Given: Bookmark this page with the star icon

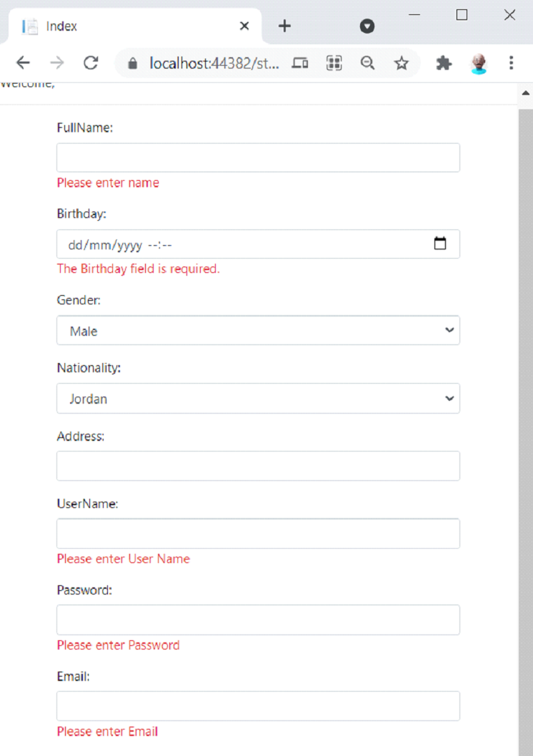Looking at the screenshot, I should tap(401, 63).
